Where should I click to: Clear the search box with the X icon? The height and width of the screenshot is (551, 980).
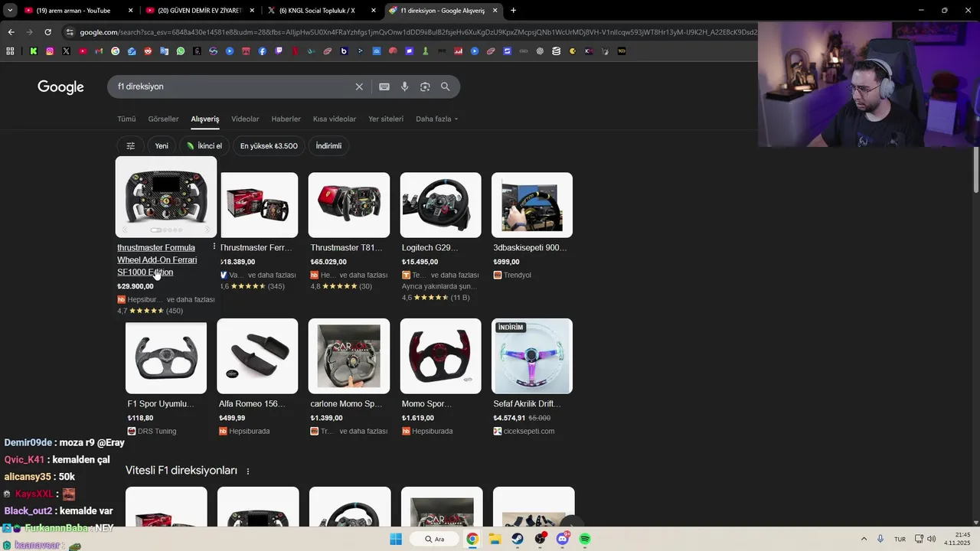[x=359, y=86]
